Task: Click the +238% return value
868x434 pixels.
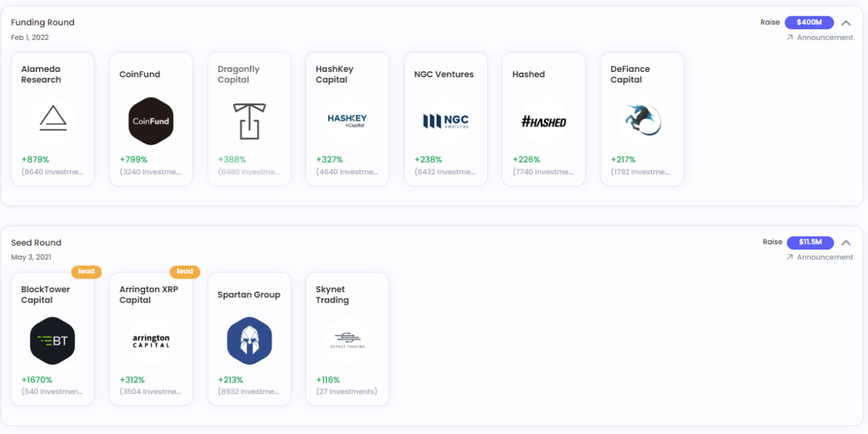Action: click(428, 160)
